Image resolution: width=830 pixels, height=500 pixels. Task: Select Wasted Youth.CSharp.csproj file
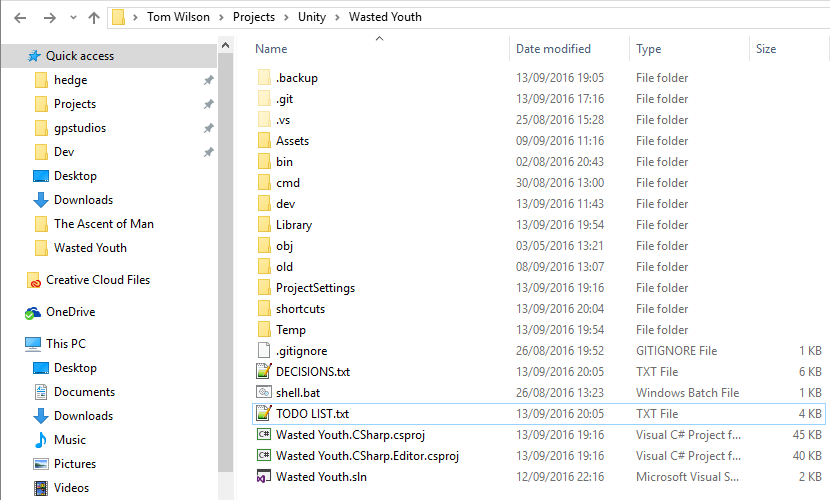point(350,435)
